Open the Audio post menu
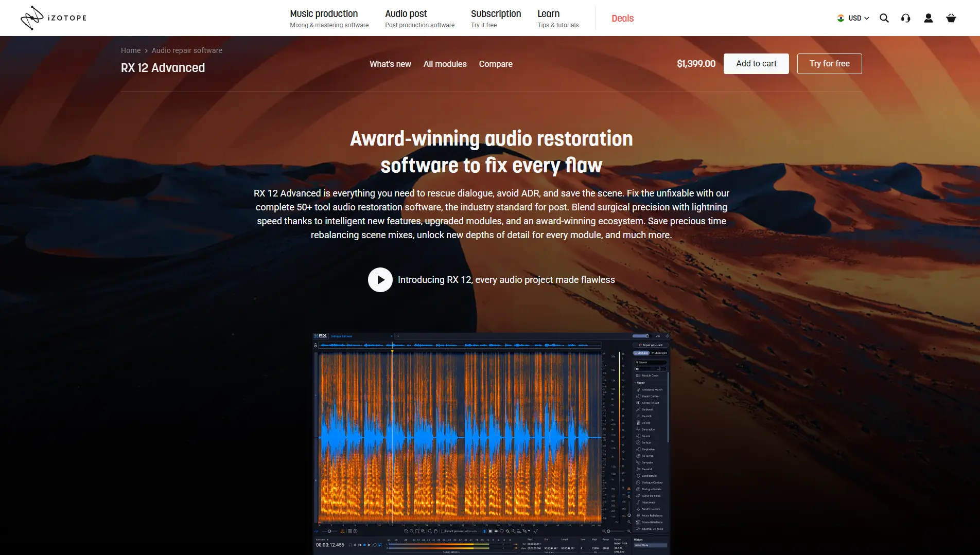Screen dimensions: 980x555 click(x=419, y=18)
